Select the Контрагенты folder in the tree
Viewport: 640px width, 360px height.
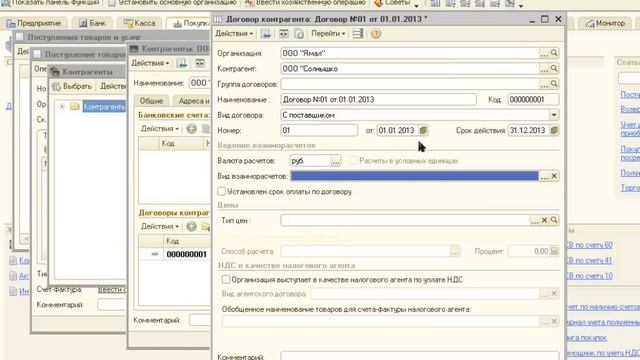tap(104, 107)
